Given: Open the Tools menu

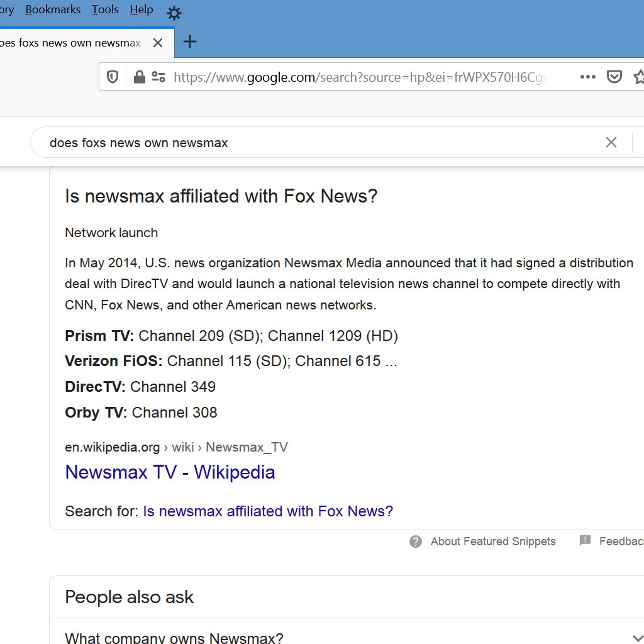Looking at the screenshot, I should [105, 9].
